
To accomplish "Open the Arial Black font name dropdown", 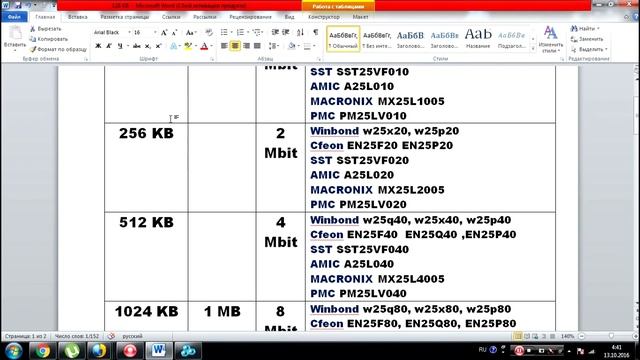I will [x=129, y=32].
